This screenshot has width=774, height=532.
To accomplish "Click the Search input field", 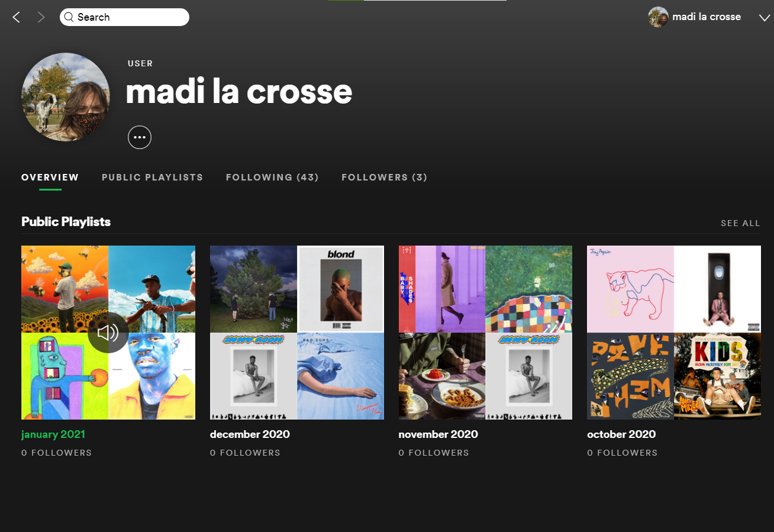I will pyautogui.click(x=124, y=17).
